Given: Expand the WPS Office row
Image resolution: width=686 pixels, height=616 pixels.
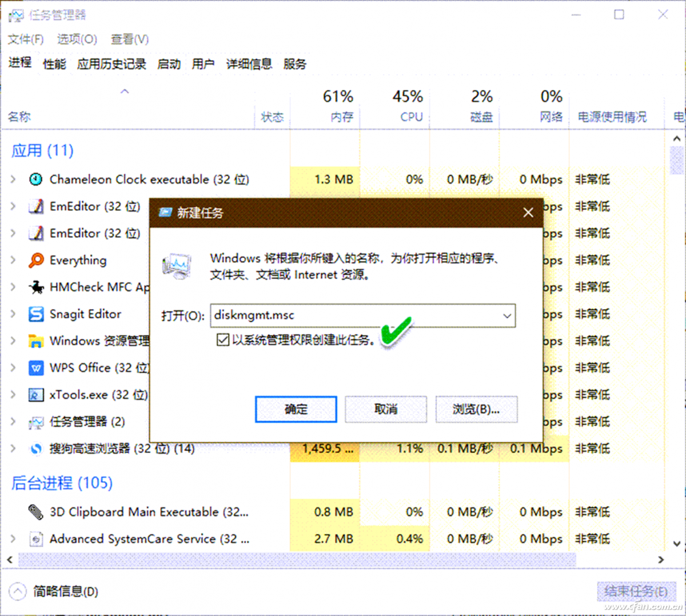Looking at the screenshot, I should [13, 368].
